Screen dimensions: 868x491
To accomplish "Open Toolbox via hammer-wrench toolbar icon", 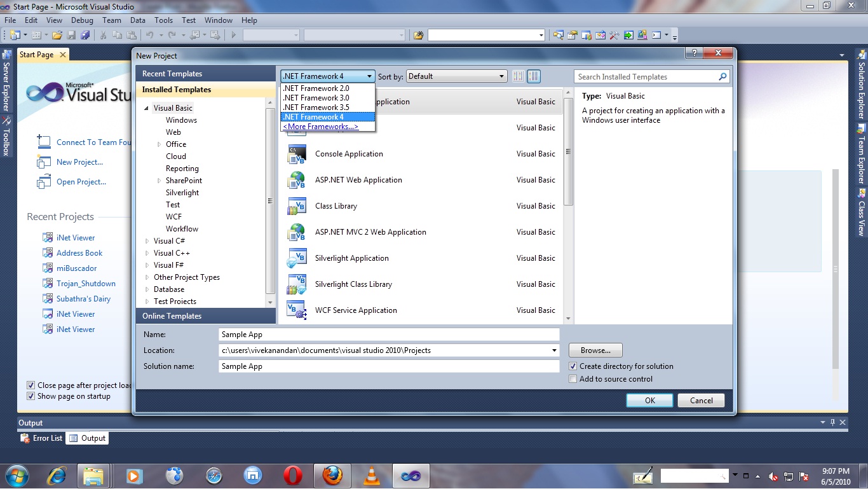I will pos(614,35).
